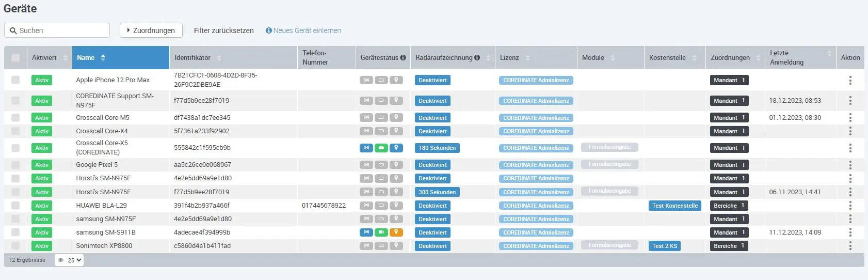Screen dimensions: 868x280
Task: Open action menu for Crosscall Core-M5 row
Action: tap(850, 118)
